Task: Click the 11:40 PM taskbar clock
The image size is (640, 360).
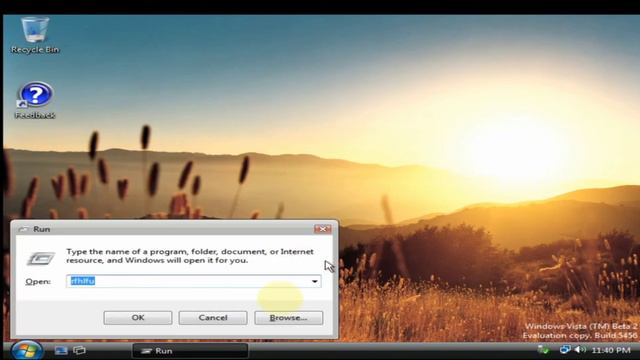Action: point(611,350)
